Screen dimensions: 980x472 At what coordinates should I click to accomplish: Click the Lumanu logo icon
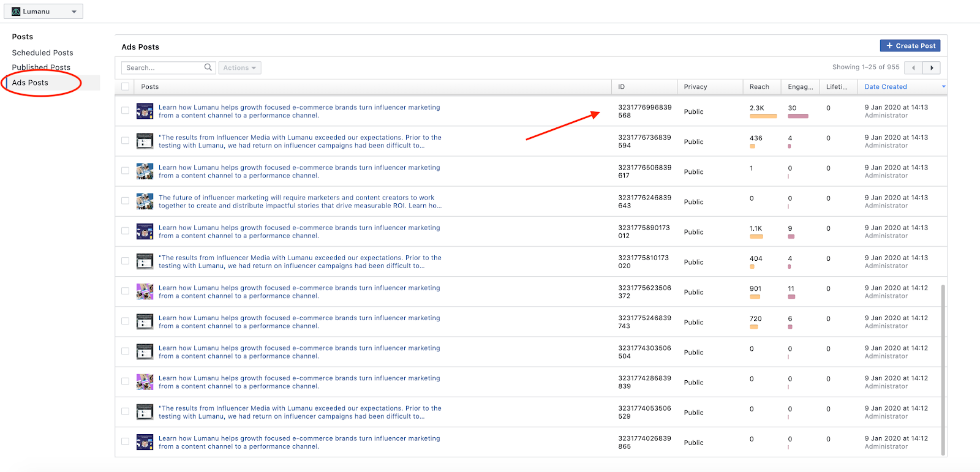16,12
